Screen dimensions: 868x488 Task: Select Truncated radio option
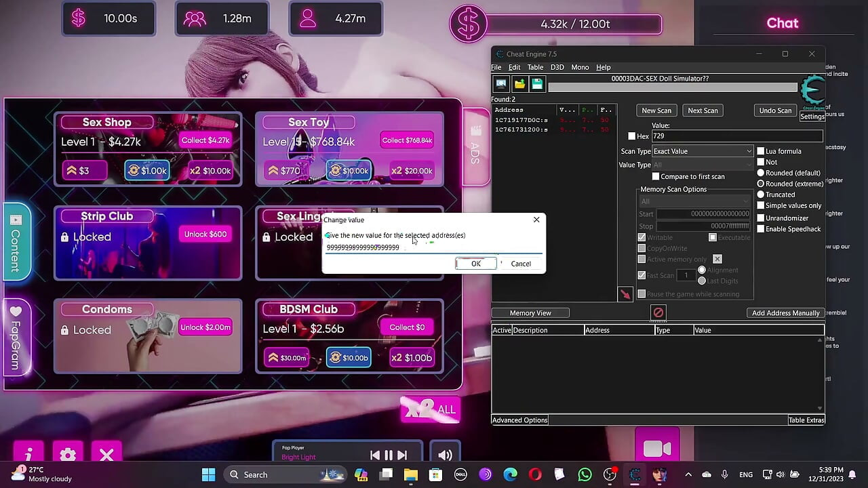click(761, 195)
